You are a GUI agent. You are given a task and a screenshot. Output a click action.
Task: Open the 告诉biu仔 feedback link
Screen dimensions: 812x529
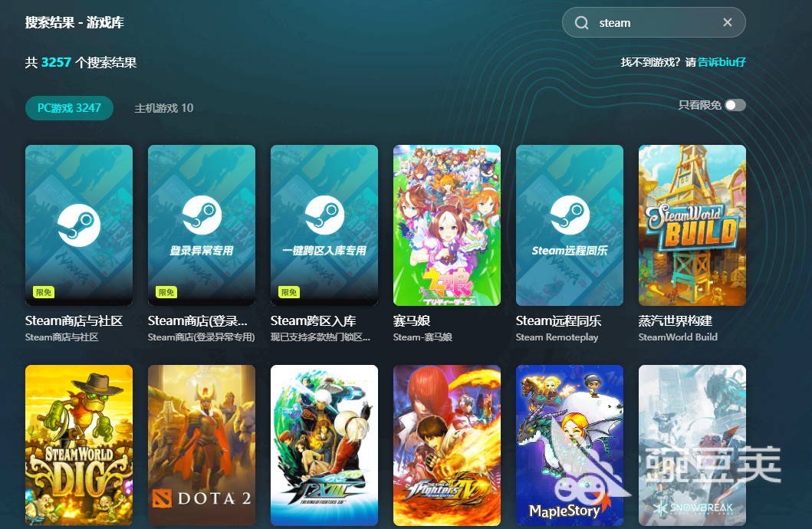(722, 62)
